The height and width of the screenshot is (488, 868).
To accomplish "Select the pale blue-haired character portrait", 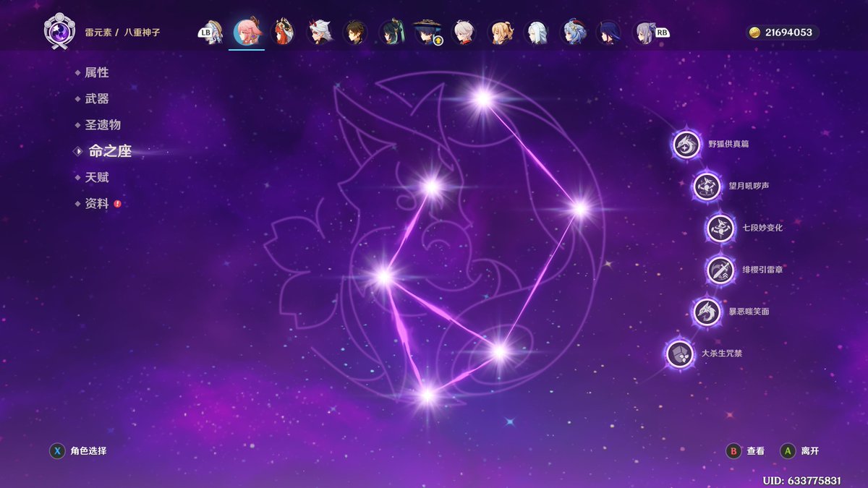I will pos(537,33).
